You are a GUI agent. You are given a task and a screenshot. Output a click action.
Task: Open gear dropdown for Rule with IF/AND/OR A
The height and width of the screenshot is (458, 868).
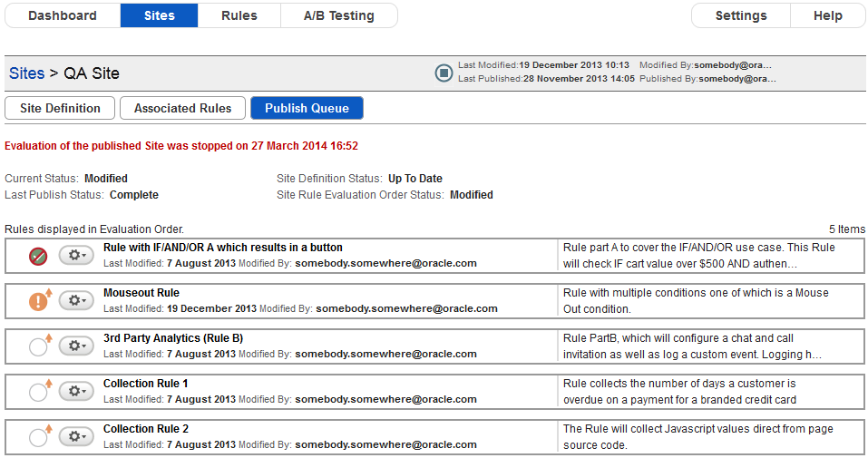coord(76,256)
